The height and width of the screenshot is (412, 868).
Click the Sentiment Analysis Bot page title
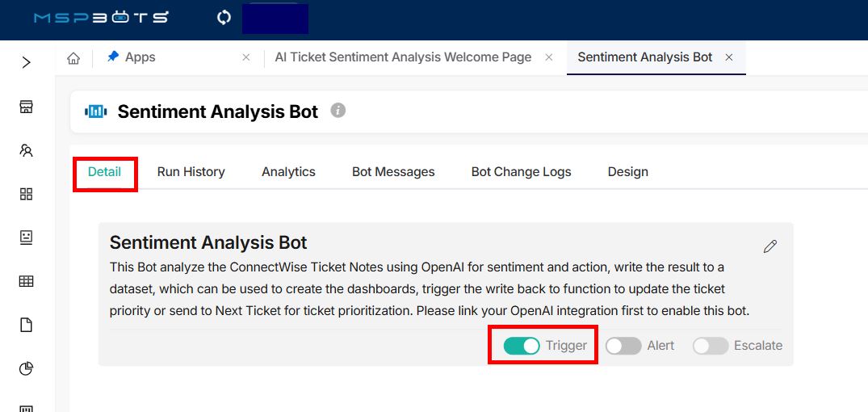(x=217, y=111)
